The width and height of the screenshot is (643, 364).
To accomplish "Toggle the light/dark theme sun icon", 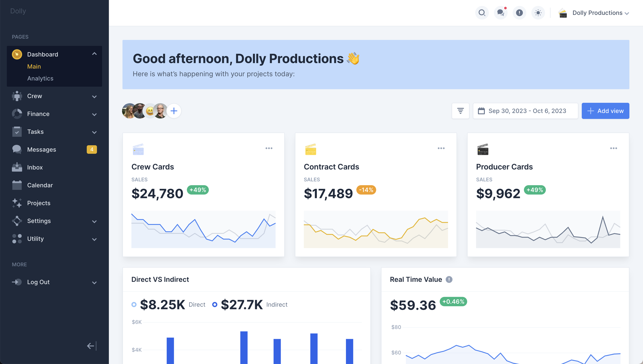I will click(x=538, y=13).
